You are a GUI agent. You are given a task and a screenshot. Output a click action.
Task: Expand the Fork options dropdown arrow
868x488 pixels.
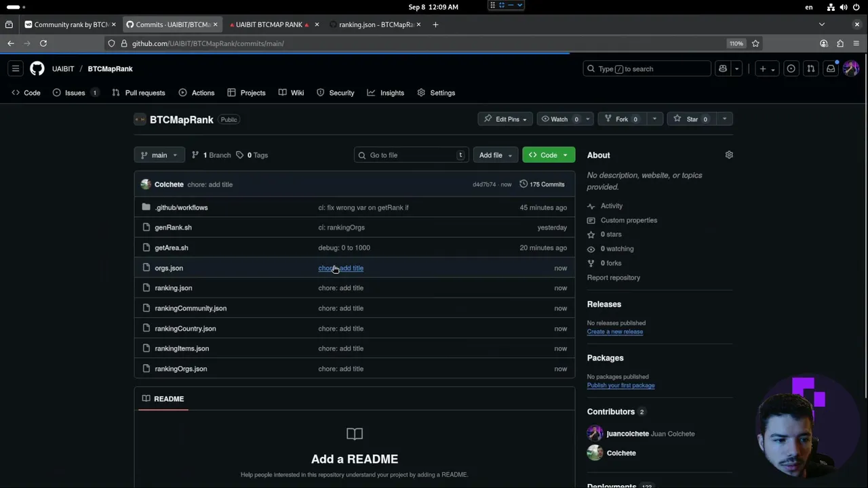click(x=654, y=119)
